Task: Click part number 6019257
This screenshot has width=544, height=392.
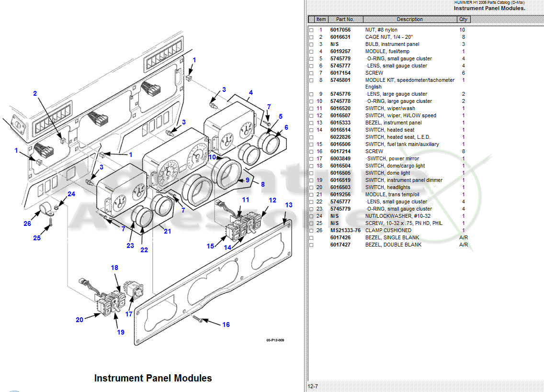Action: [340, 51]
